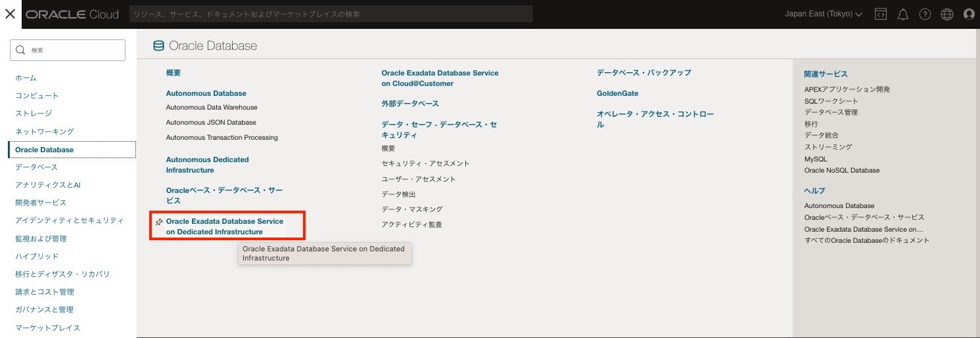Screen dimensions: 980x338
Task: Open データベース・バックアップ
Action: [x=644, y=73]
